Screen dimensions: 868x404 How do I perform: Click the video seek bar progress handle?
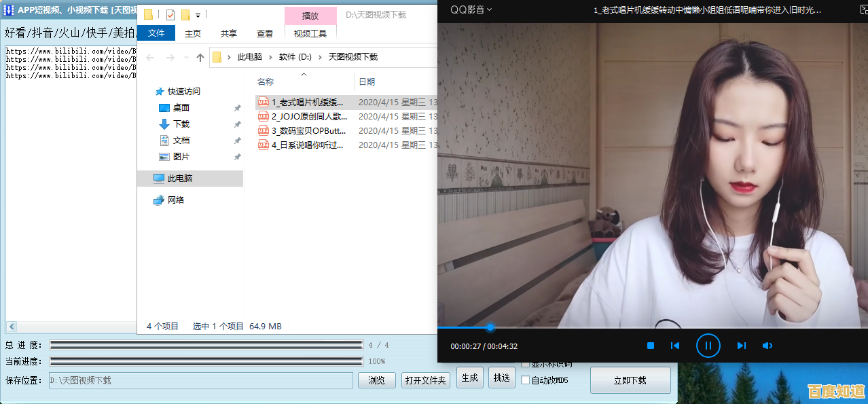(x=490, y=327)
